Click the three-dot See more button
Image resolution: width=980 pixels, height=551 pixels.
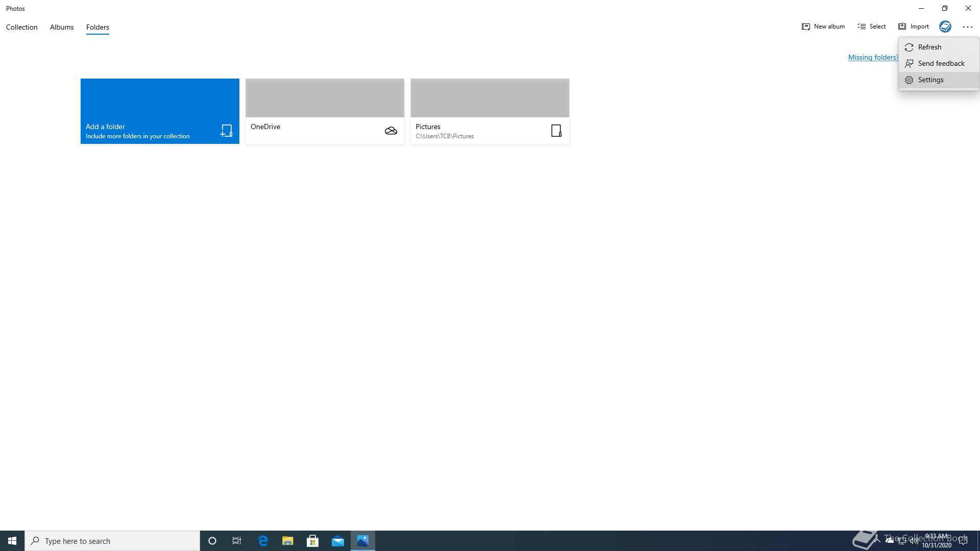pos(967,27)
